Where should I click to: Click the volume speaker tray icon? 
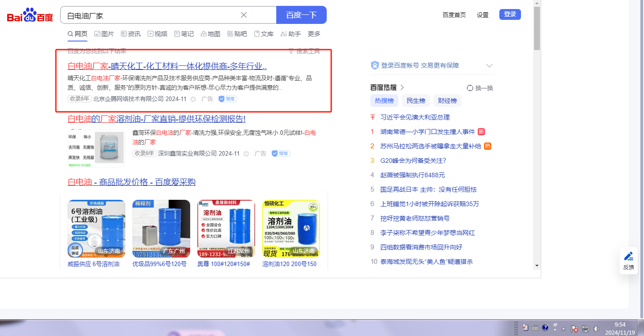597,328
